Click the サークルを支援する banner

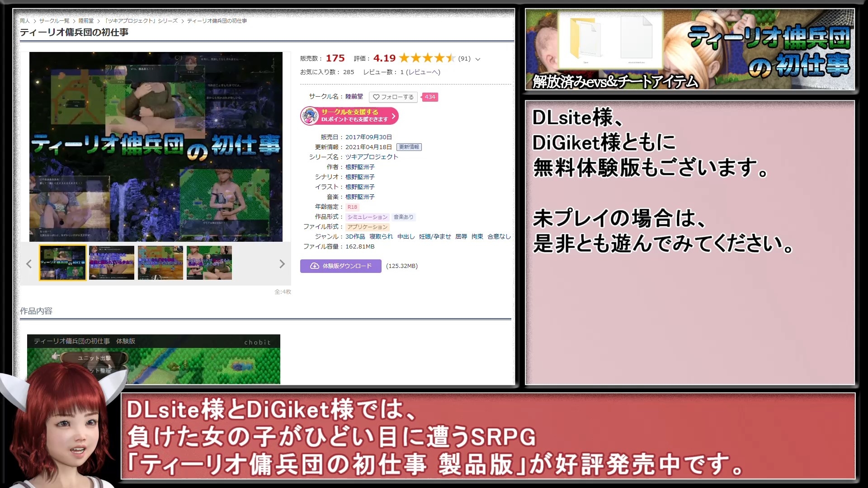click(349, 116)
